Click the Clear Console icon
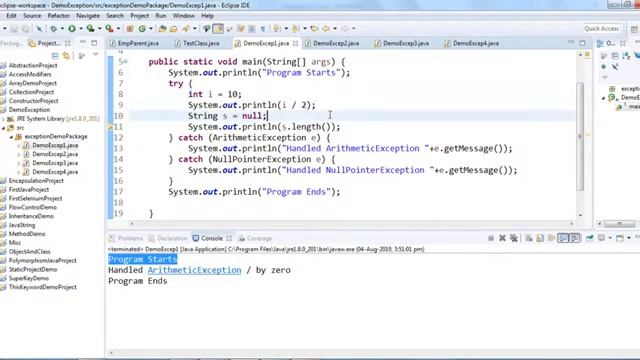640x360 pixels. [x=529, y=238]
